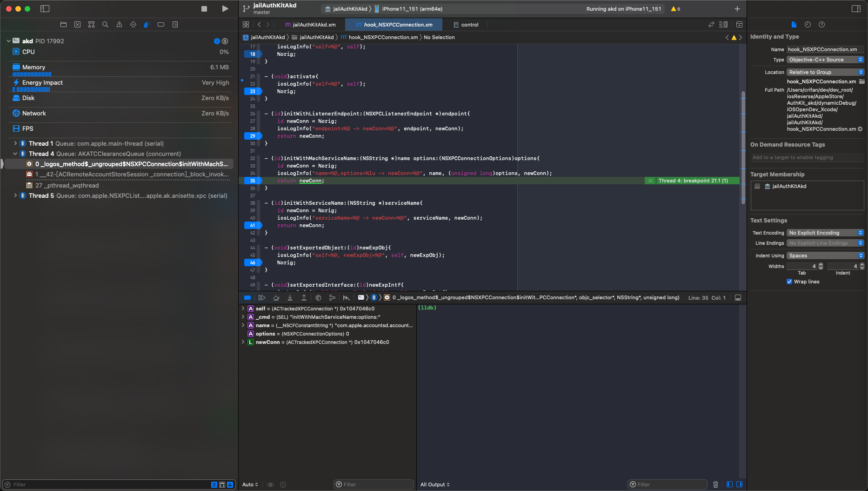Open the Breakpoint navigator

pyautogui.click(x=161, y=25)
